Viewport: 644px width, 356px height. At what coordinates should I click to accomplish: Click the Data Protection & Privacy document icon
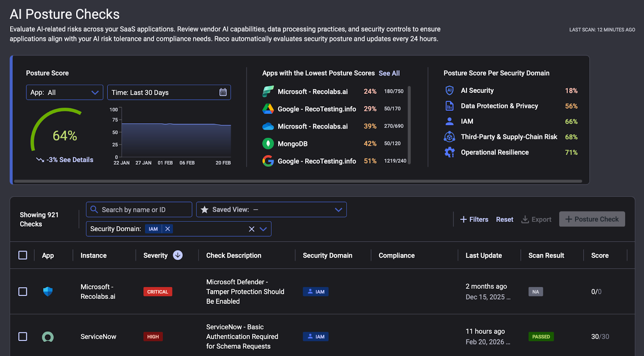pos(449,106)
